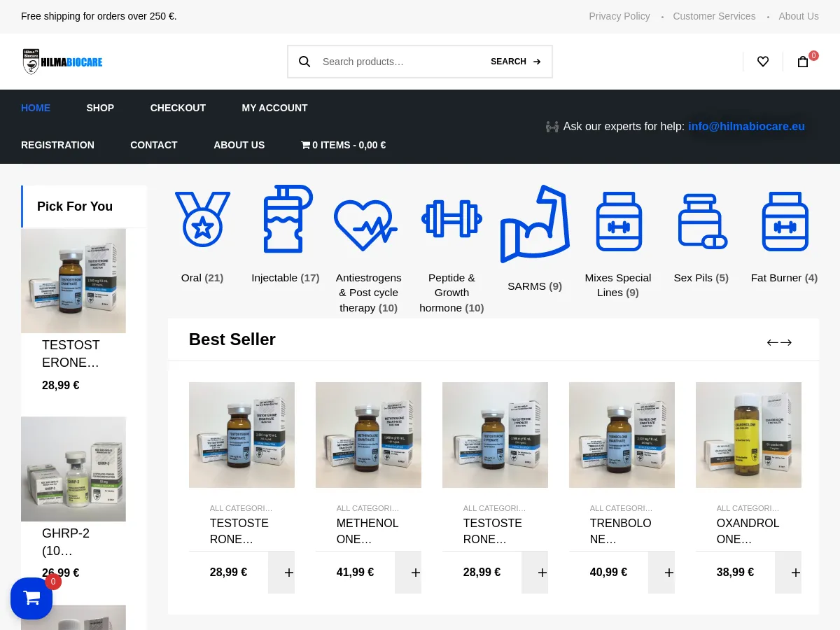Open the wishlist heart icon
The height and width of the screenshot is (630, 840).
[763, 62]
